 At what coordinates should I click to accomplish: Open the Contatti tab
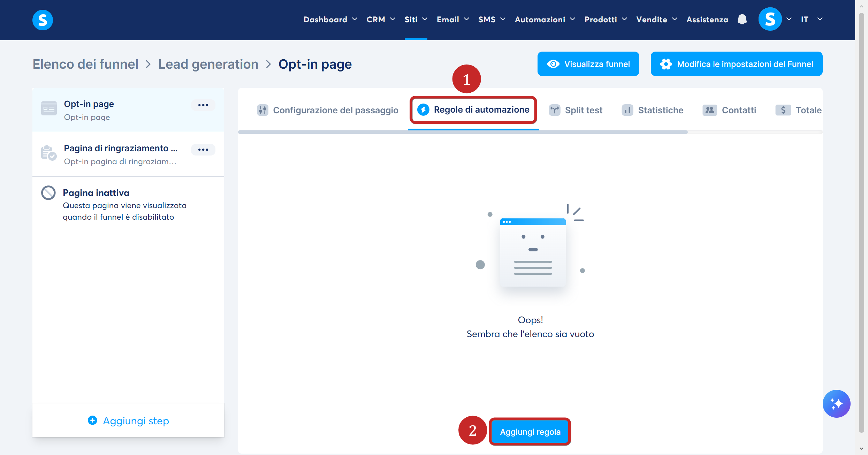pos(729,110)
